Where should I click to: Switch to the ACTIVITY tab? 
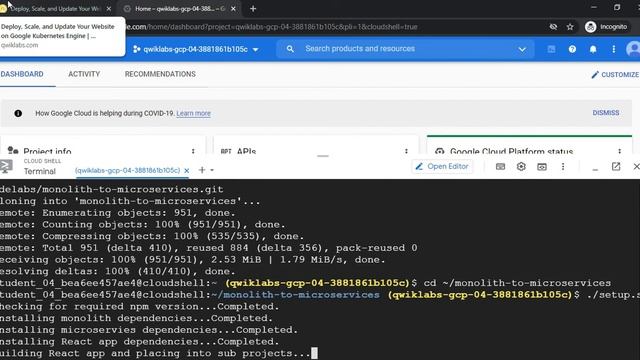coord(84,74)
